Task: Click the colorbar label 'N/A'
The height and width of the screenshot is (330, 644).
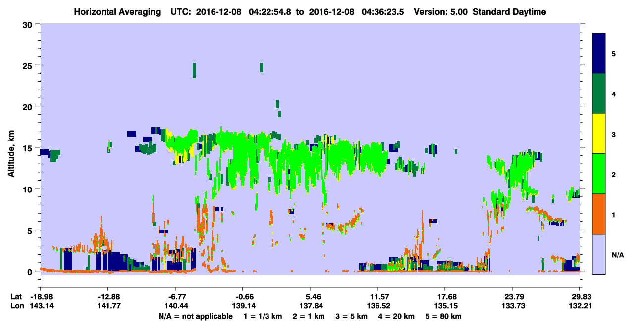Action: pos(618,255)
